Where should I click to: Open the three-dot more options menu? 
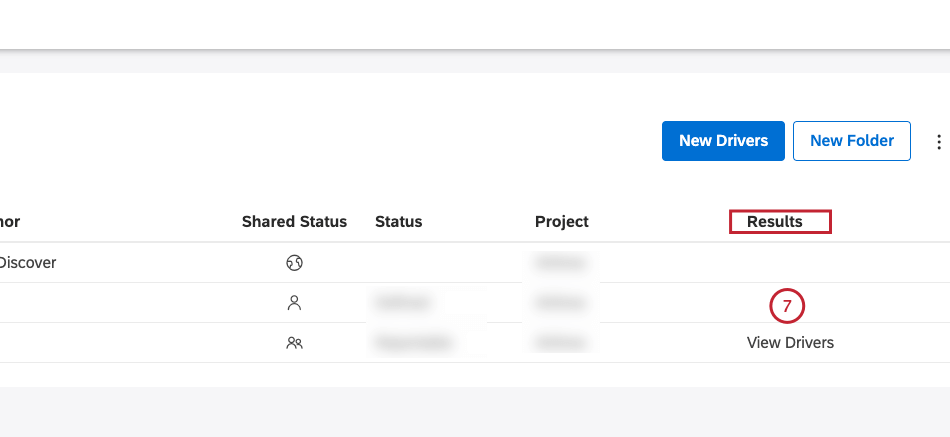click(938, 142)
